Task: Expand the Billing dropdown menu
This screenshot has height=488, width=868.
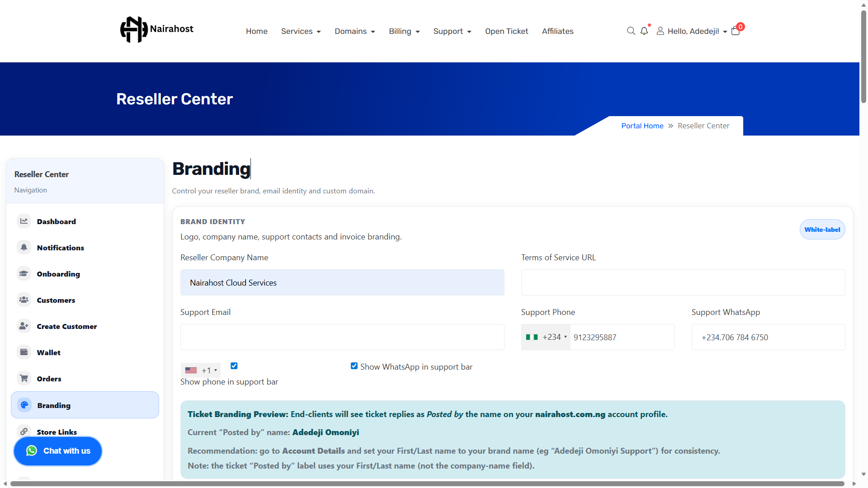Action: pyautogui.click(x=405, y=31)
